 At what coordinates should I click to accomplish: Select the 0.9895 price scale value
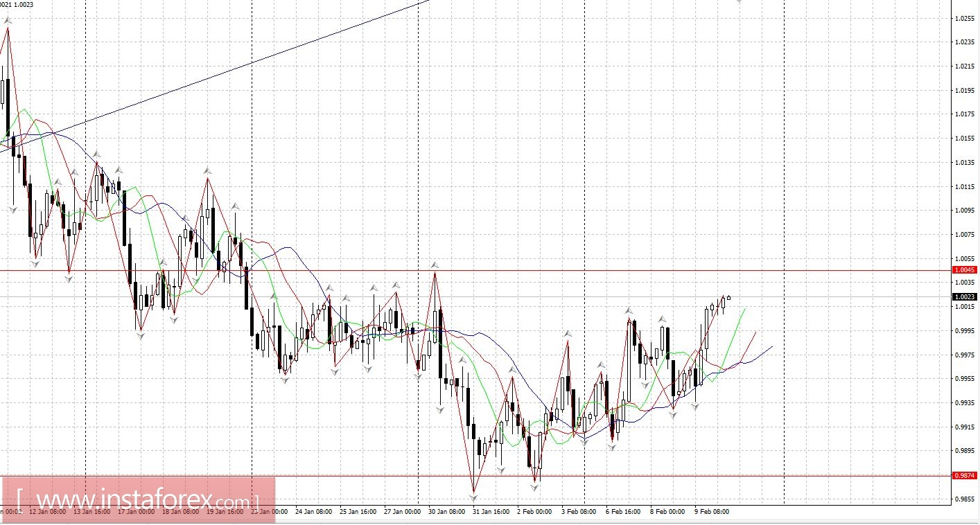pyautogui.click(x=964, y=451)
